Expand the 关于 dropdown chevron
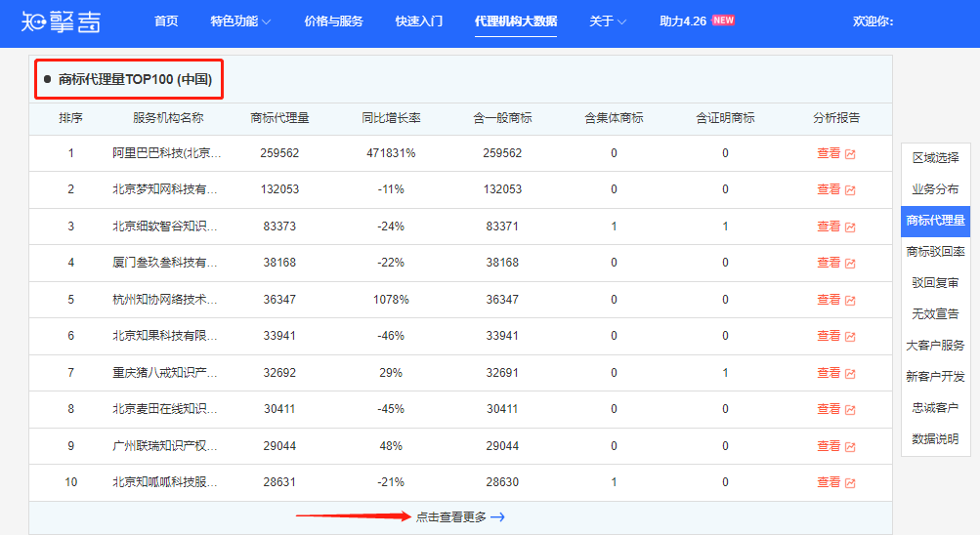Viewport: 980px width, 535px height. tap(621, 21)
